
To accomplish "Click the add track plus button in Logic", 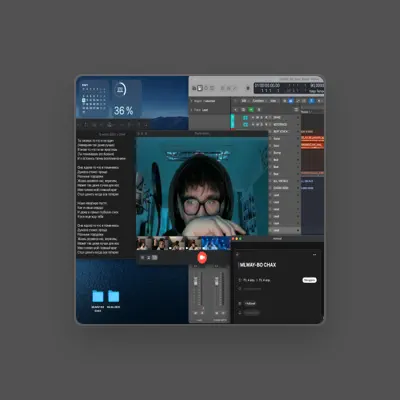I will (x=236, y=109).
